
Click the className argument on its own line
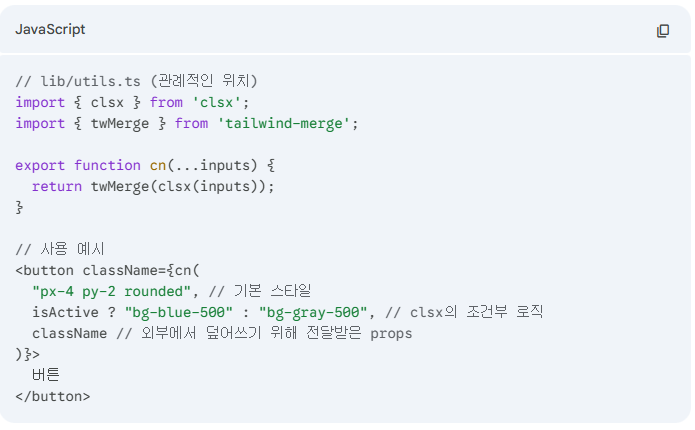pyautogui.click(x=69, y=333)
